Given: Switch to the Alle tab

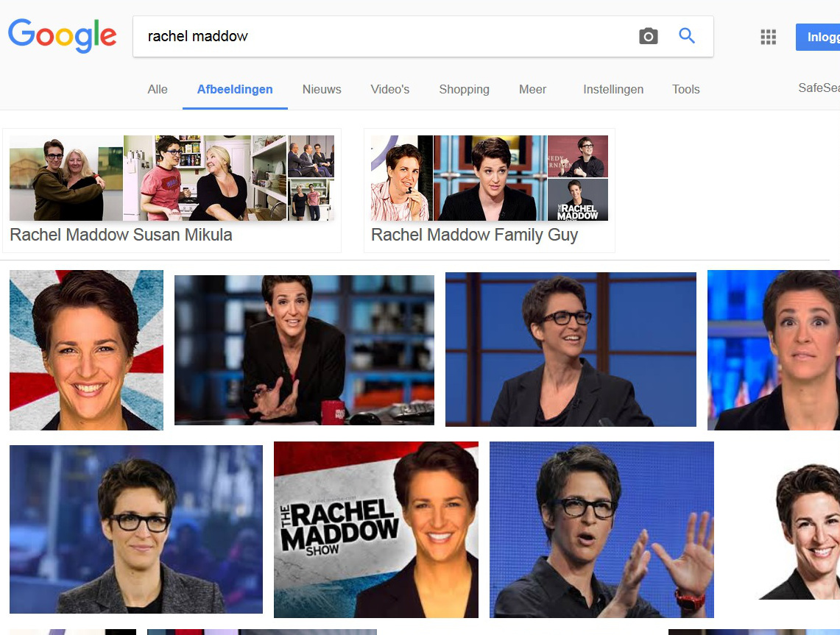Looking at the screenshot, I should pos(158,90).
